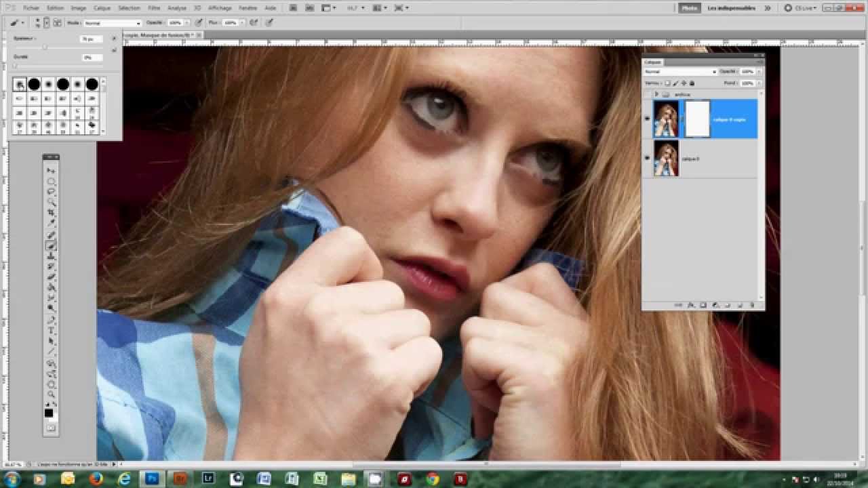Open Firefox from the Windows taskbar

point(96,479)
